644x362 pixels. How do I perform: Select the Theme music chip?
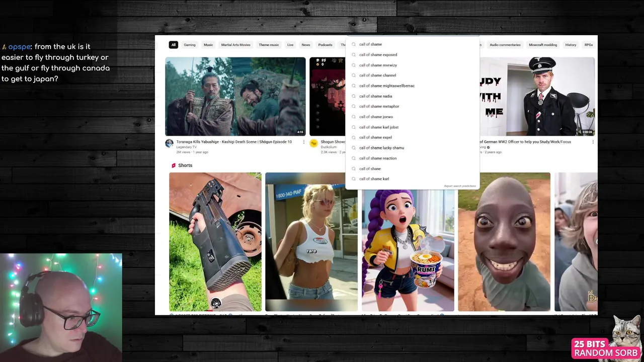tap(269, 45)
